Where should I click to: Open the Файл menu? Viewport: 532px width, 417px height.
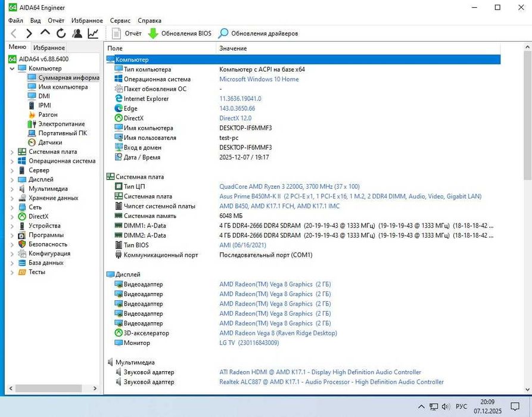tap(15, 20)
